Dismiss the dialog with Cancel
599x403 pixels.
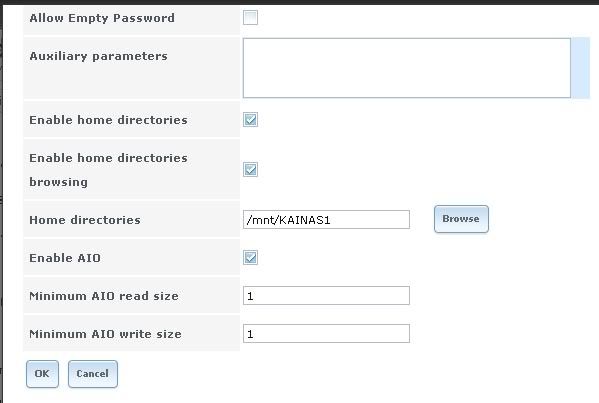[x=93, y=374]
